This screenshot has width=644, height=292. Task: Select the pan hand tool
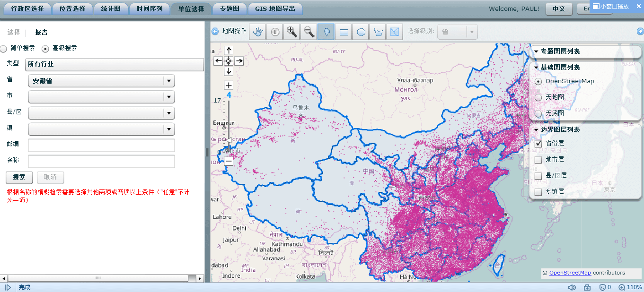tap(257, 32)
